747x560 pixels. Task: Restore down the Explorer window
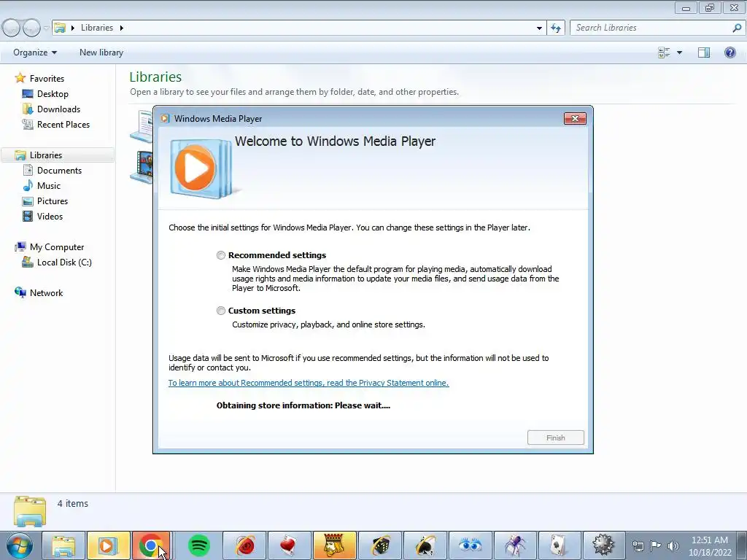(710, 7)
